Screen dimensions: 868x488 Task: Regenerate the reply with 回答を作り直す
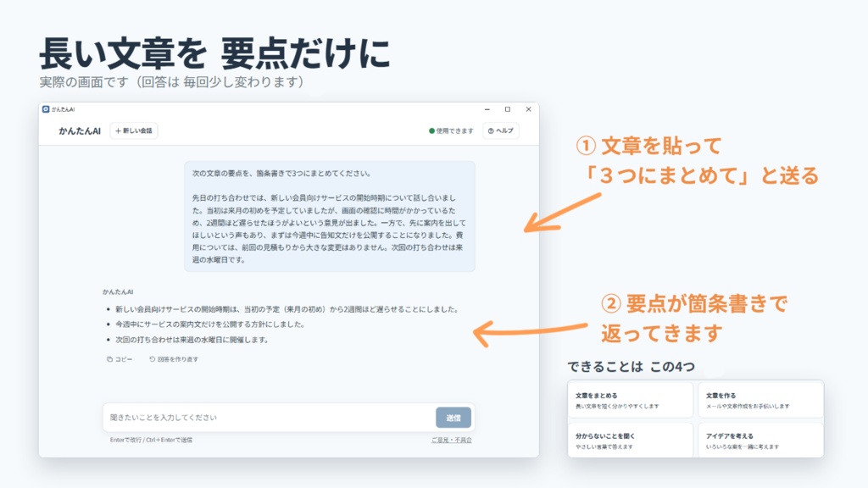click(174, 359)
